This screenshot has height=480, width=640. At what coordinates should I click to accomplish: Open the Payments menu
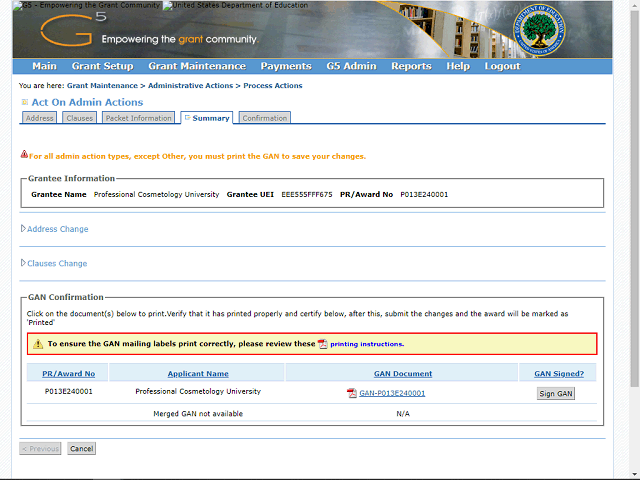[286, 66]
